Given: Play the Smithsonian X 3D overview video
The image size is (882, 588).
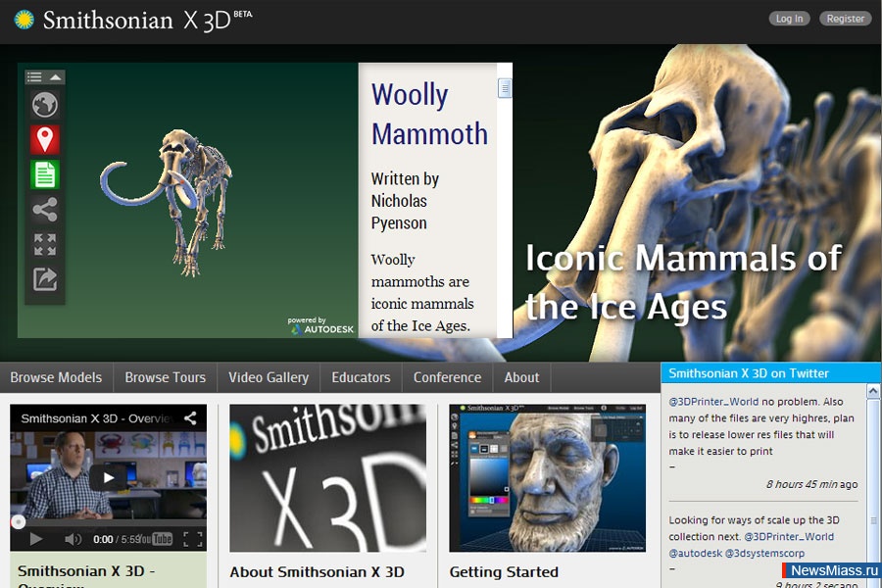Looking at the screenshot, I should 109,478.
